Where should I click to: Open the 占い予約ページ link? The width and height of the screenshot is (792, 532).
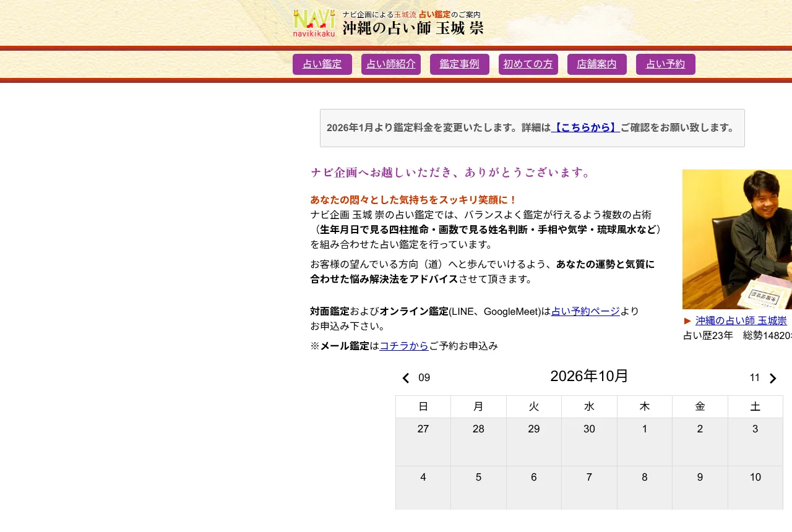[585, 311]
